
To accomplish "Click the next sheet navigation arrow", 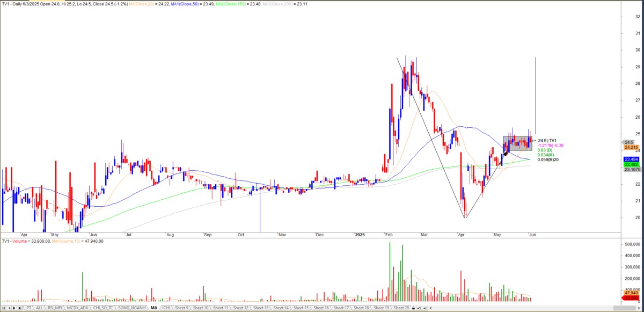I will coord(14,308).
